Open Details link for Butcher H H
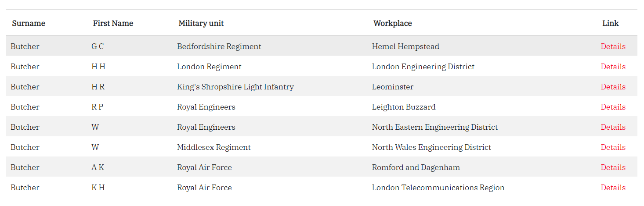The image size is (644, 206). pos(613,67)
